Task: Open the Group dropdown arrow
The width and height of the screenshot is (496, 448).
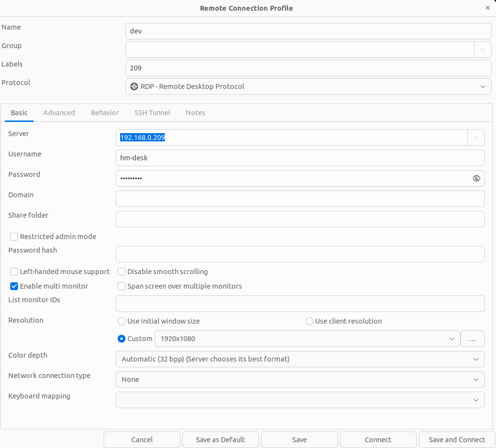Action: (x=482, y=50)
